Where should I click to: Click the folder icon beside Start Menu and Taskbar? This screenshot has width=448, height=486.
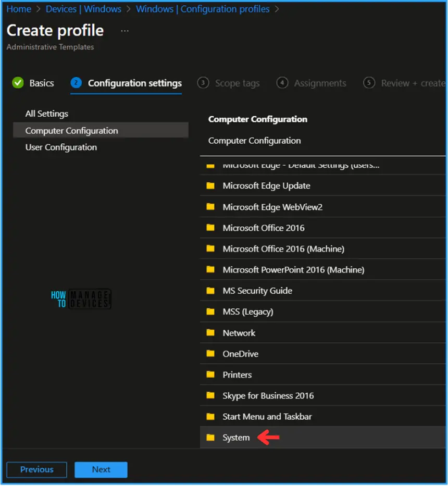pos(210,417)
